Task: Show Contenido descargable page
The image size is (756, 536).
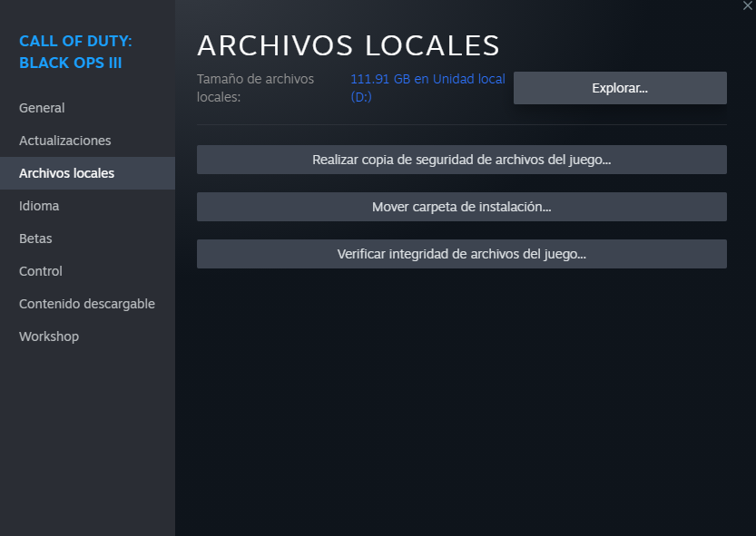Action: 87,304
